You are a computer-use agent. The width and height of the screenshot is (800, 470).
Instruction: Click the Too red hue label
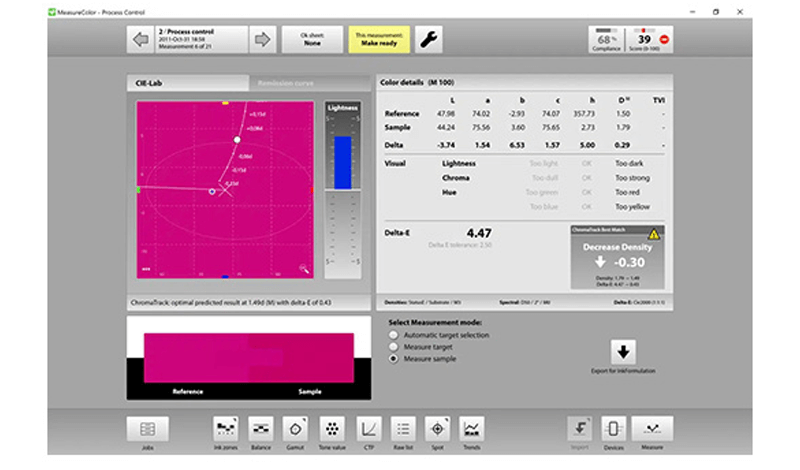(x=627, y=192)
